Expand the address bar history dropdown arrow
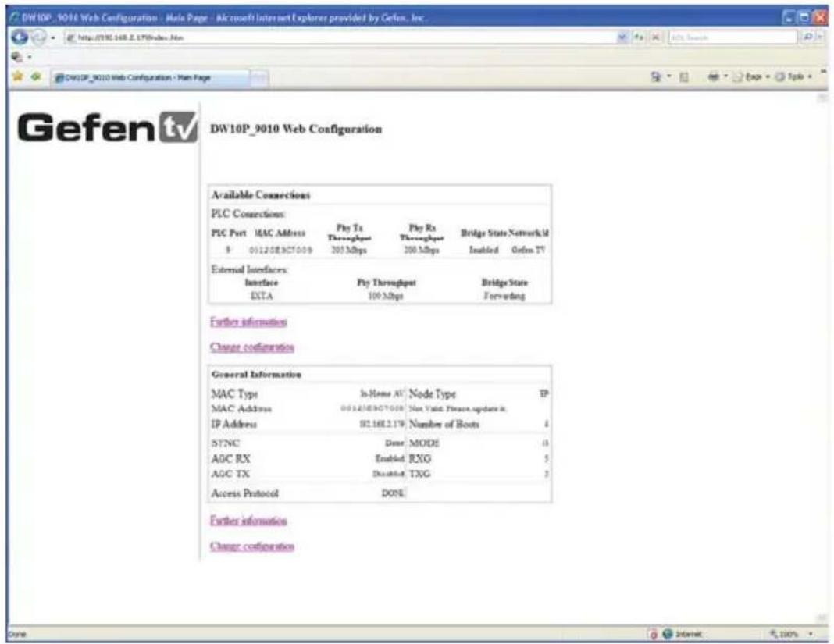Screen dimensions: 834x644 tap(622, 37)
